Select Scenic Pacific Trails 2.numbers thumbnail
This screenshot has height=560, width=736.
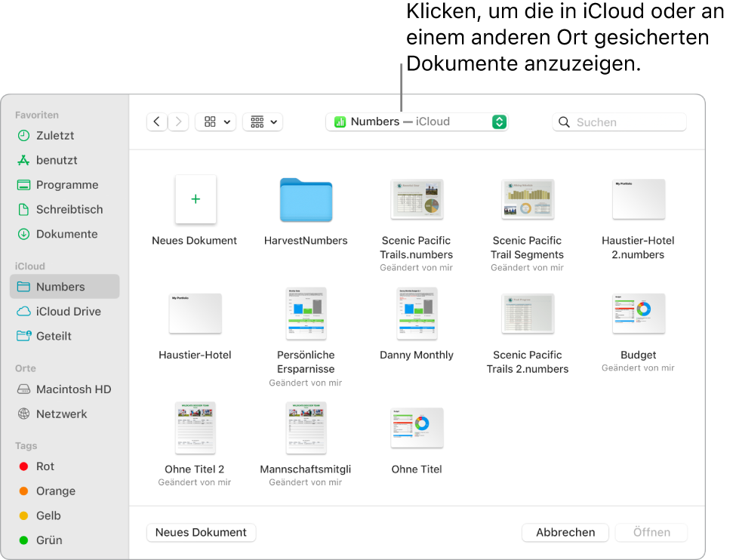click(528, 313)
